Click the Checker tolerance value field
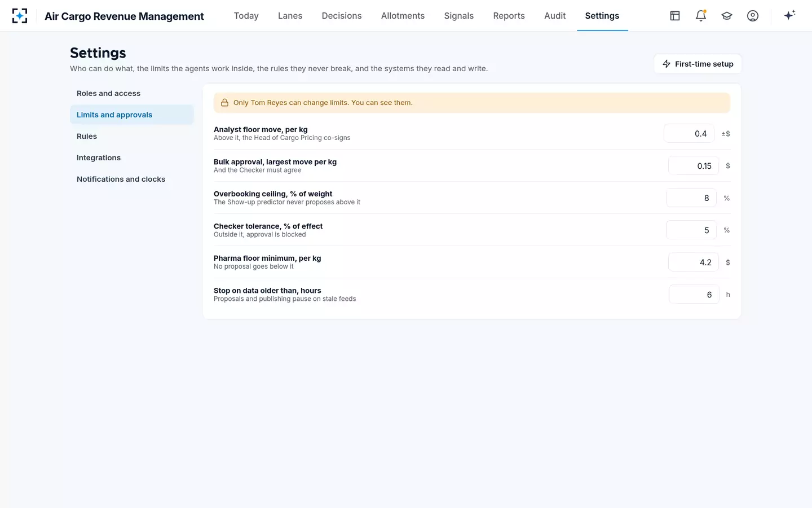 coord(691,230)
